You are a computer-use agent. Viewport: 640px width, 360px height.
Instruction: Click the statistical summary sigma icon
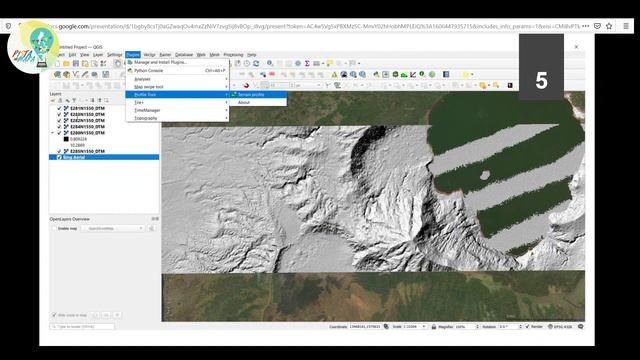click(x=307, y=63)
